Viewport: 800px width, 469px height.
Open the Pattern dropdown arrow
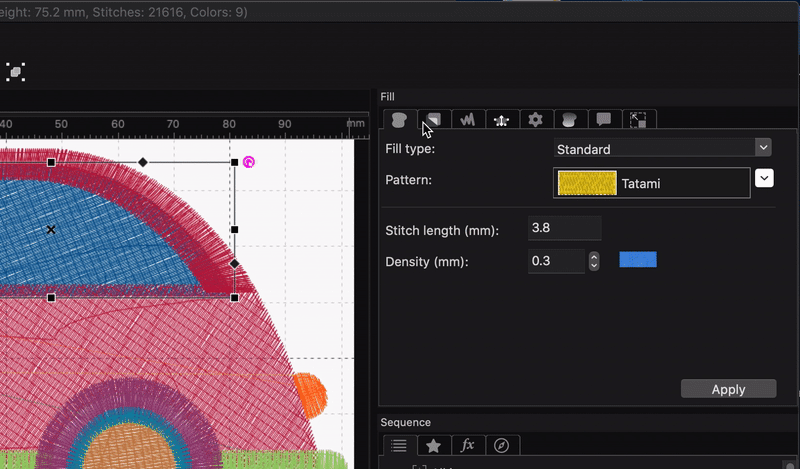click(x=764, y=179)
